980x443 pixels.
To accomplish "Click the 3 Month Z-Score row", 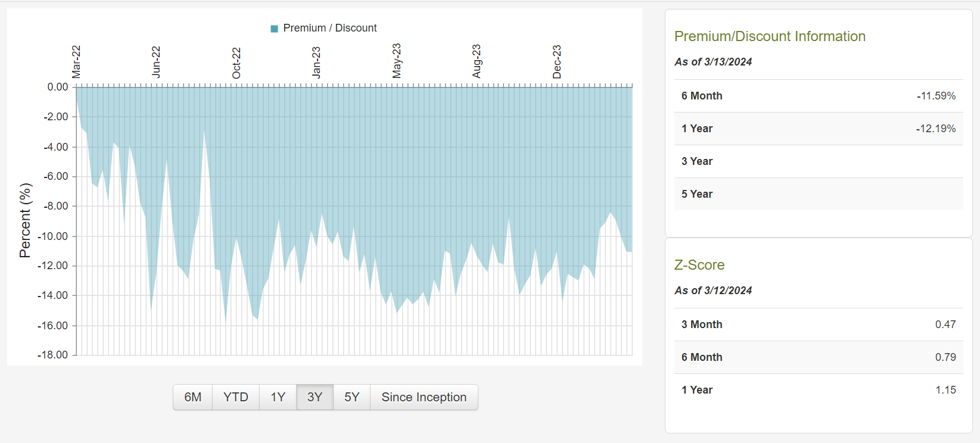I will [x=818, y=325].
